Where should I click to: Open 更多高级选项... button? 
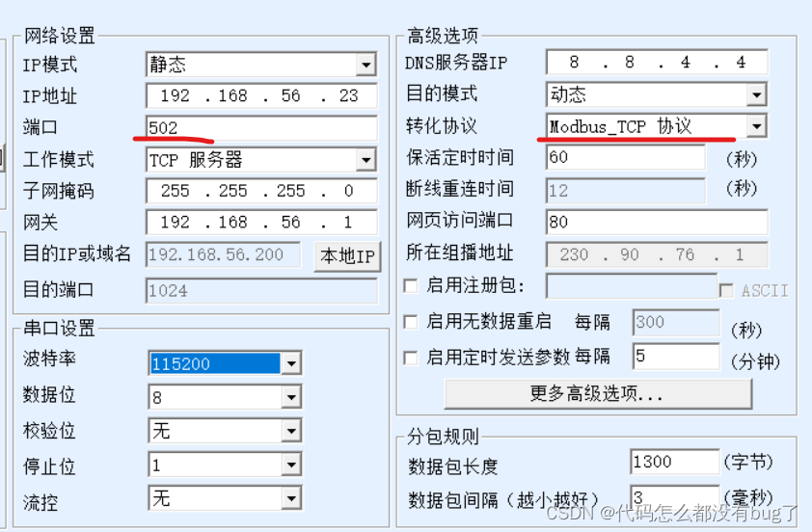598,394
